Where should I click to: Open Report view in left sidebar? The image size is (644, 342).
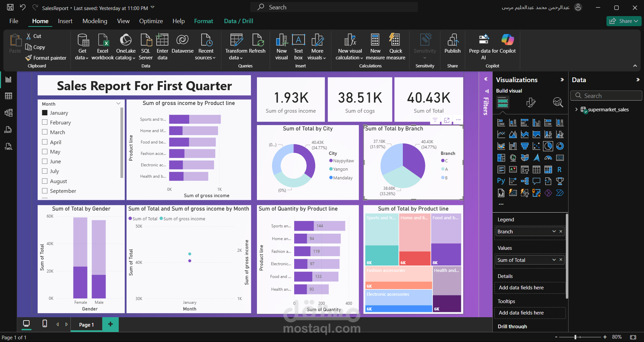click(x=8, y=79)
